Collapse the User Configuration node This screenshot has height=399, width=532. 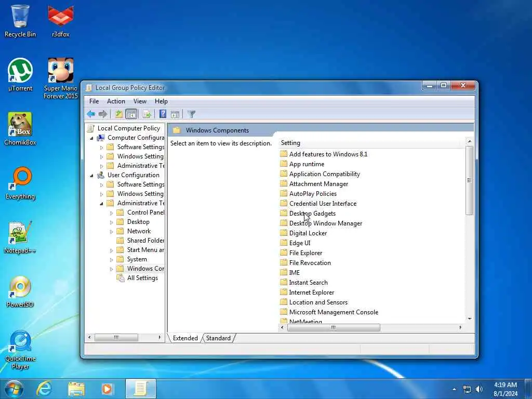(x=91, y=176)
